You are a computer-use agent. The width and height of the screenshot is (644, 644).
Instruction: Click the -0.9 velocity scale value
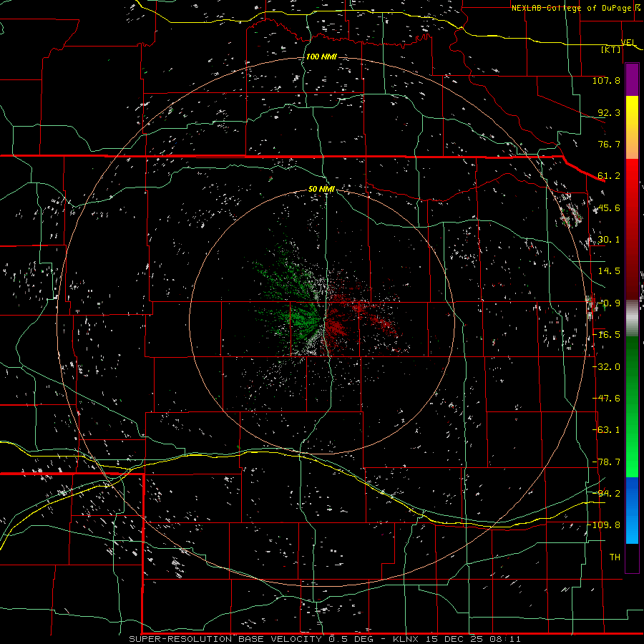610,303
